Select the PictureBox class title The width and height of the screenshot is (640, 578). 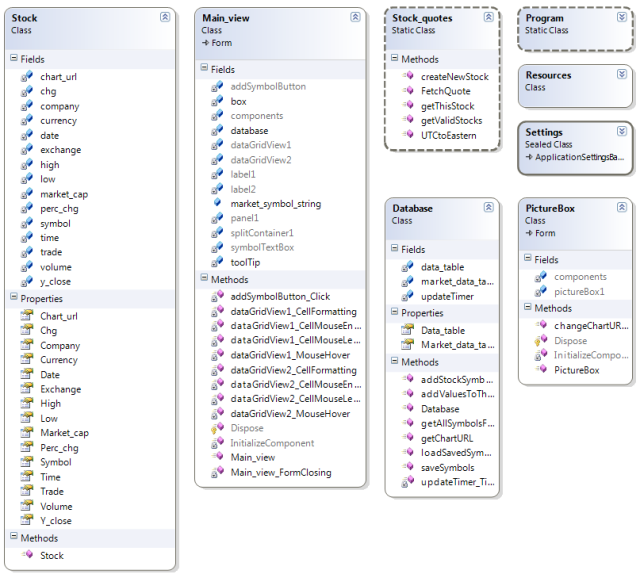549,208
